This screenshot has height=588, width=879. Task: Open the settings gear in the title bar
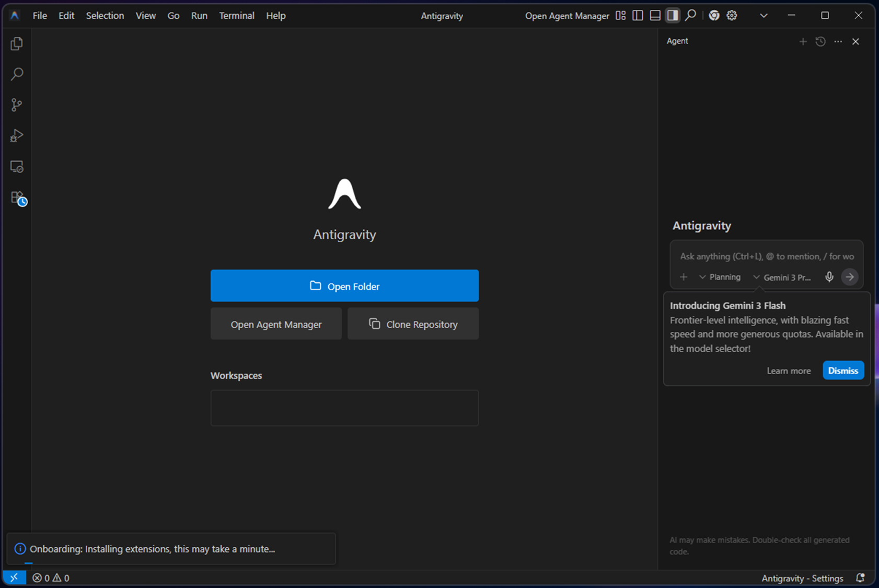[732, 16]
